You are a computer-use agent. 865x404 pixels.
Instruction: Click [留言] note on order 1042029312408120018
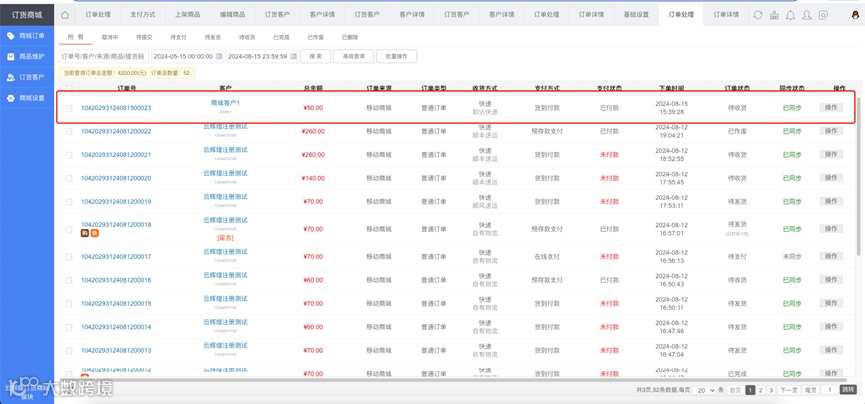pyautogui.click(x=225, y=237)
